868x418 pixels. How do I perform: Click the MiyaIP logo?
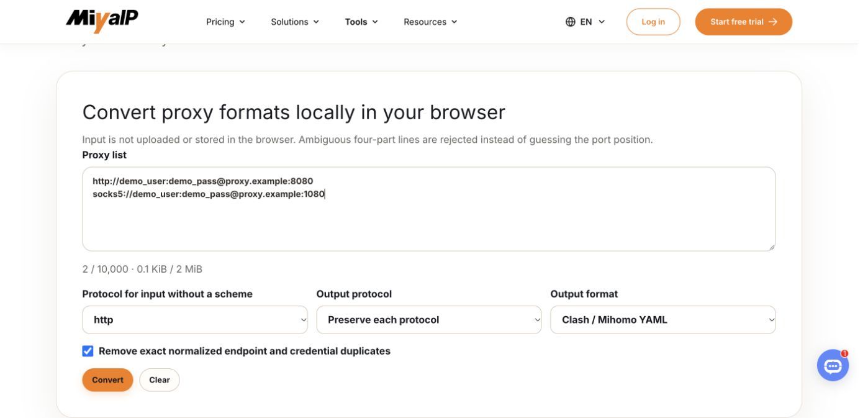point(102,20)
